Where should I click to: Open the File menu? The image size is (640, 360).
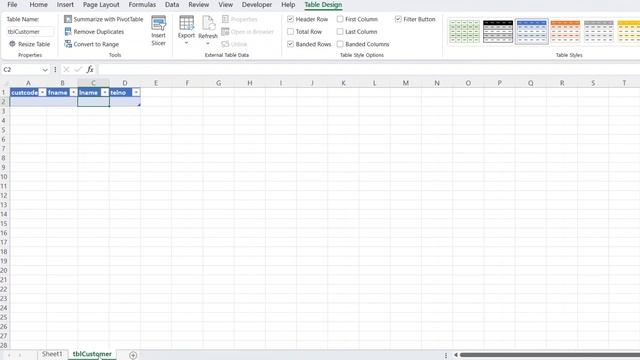coord(12,4)
